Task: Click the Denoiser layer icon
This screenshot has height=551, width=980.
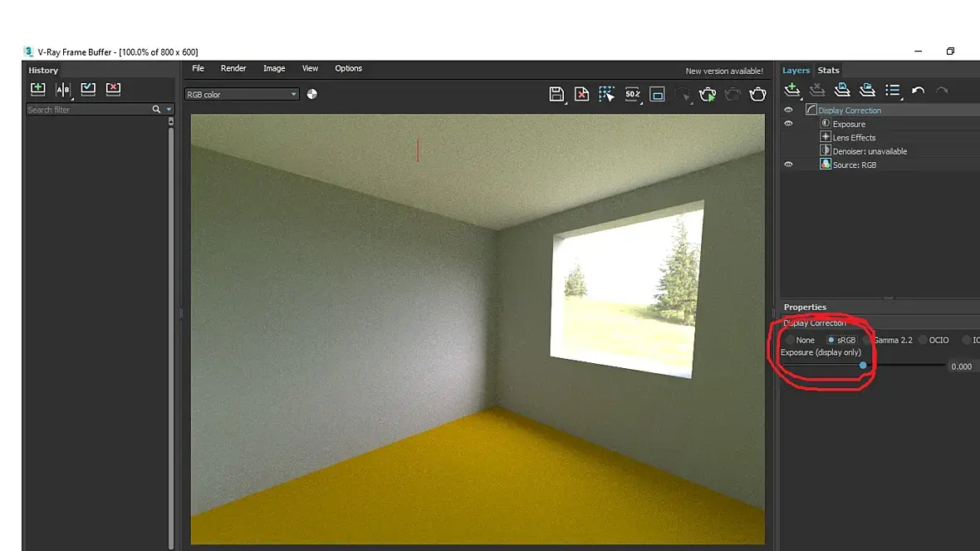Action: pyautogui.click(x=825, y=150)
